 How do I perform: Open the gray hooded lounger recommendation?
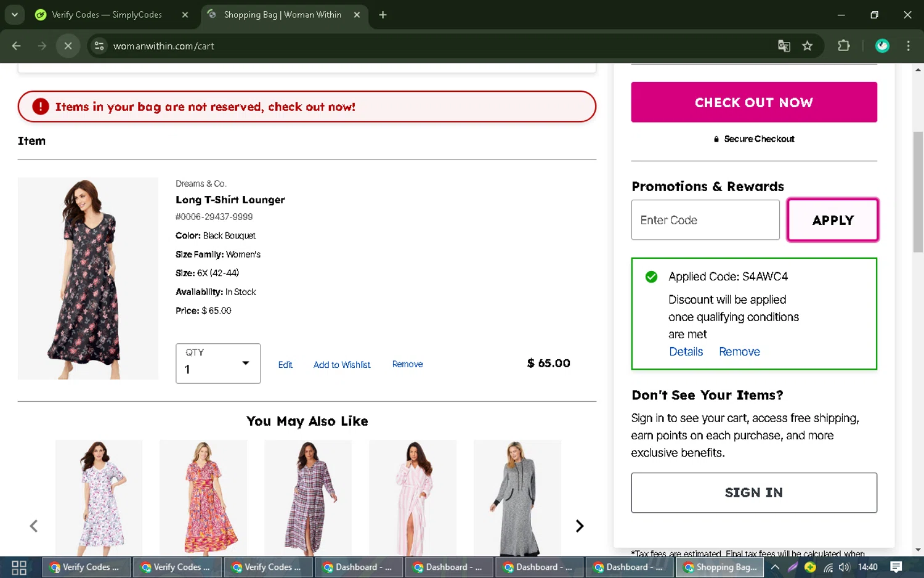pos(517,498)
